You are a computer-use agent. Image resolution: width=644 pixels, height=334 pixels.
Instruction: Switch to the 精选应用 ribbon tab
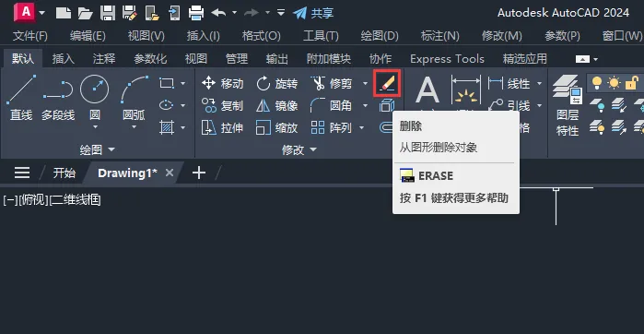tap(525, 59)
